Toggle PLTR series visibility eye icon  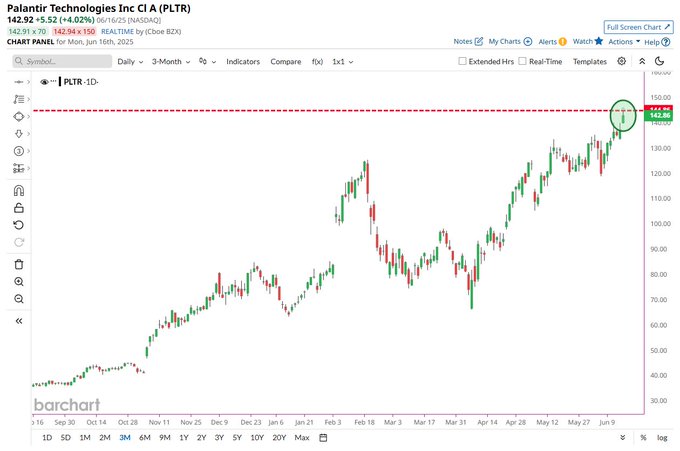[44, 82]
